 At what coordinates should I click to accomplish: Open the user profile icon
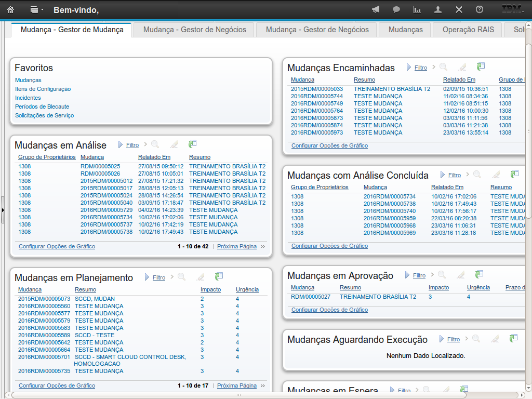[x=438, y=9]
